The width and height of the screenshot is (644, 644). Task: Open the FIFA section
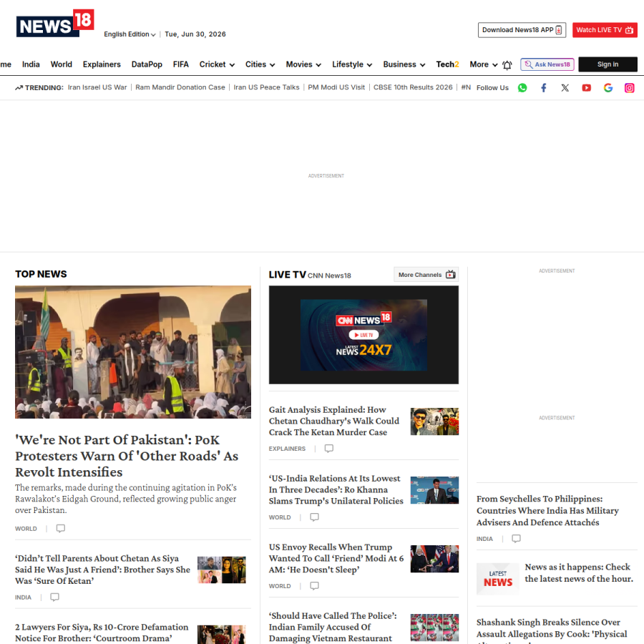click(181, 64)
